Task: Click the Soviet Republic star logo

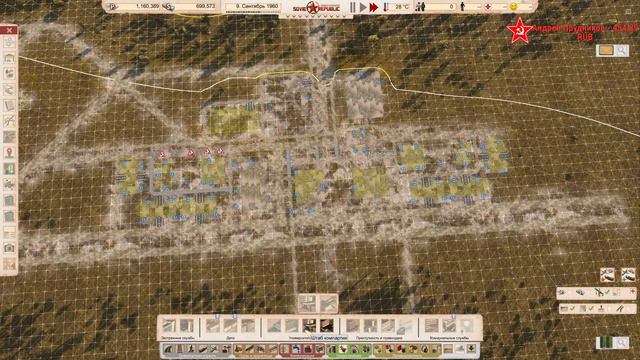Action: tap(313, 8)
